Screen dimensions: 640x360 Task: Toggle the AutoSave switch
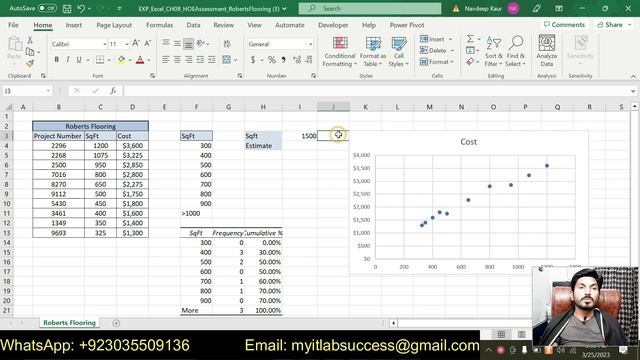pos(47,8)
